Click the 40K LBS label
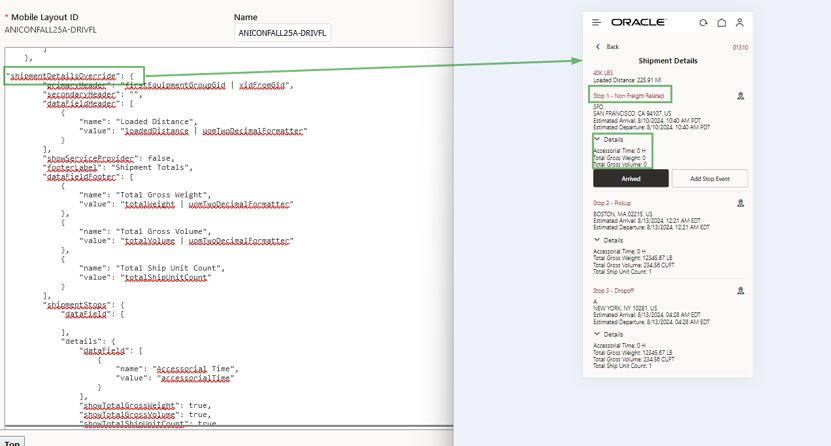831x446 pixels. pyautogui.click(x=603, y=73)
